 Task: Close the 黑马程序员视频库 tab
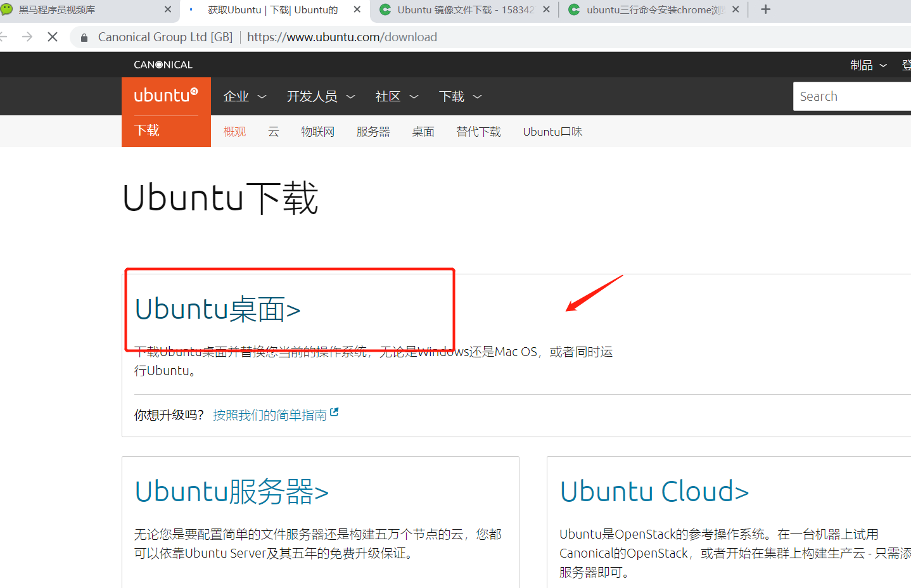tap(168, 10)
